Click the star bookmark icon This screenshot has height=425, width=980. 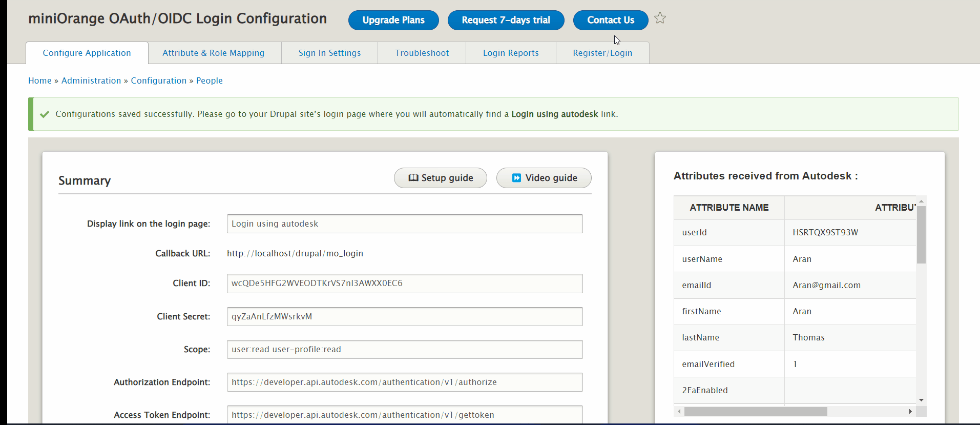[660, 18]
